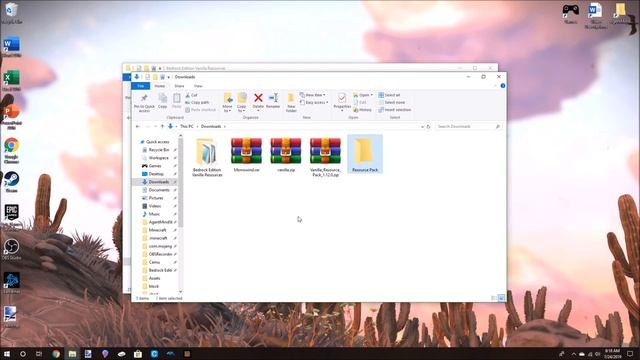Image resolution: width=640 pixels, height=360 pixels.
Task: Click the Back navigation arrow
Action: (138, 127)
